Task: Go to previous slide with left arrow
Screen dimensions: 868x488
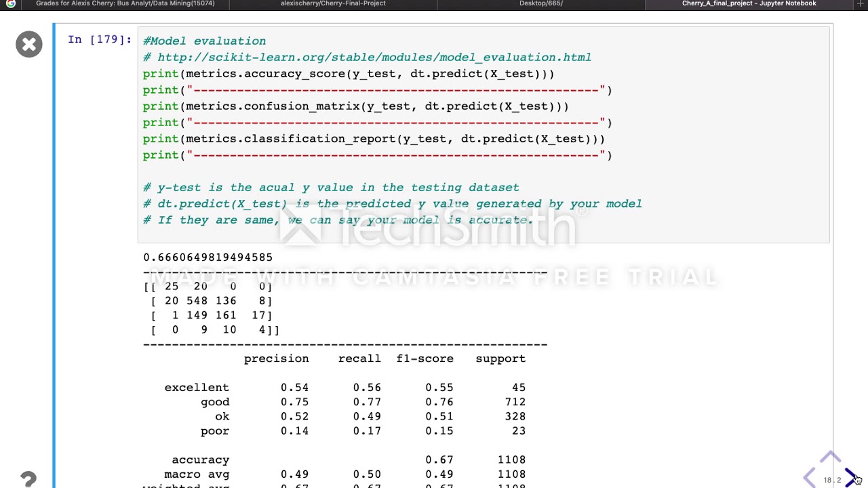Action: coord(810,478)
